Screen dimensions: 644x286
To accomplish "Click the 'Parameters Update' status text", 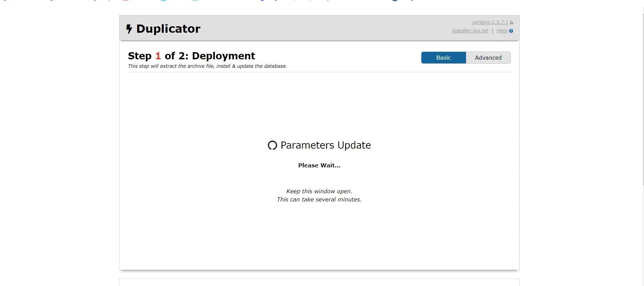I will (326, 145).
